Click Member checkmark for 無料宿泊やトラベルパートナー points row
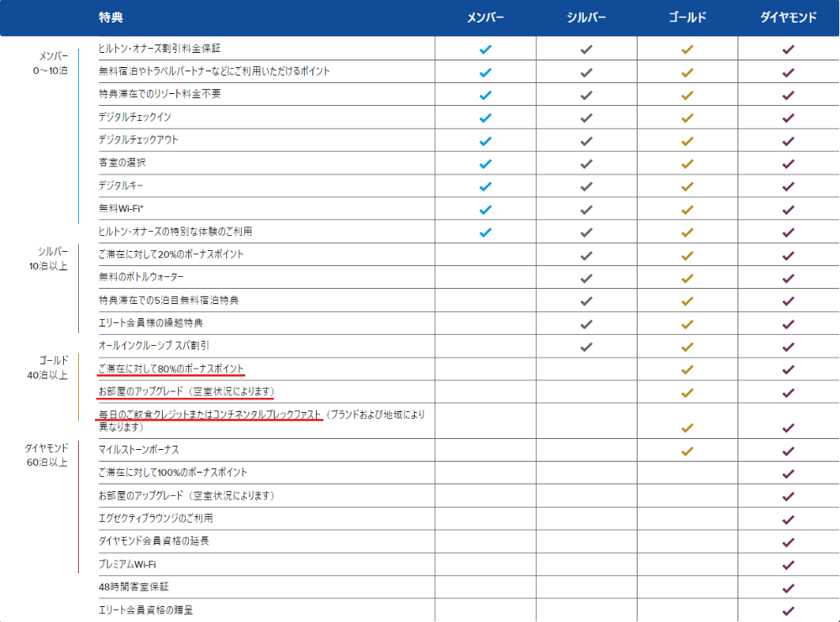The image size is (840, 622). (x=486, y=72)
